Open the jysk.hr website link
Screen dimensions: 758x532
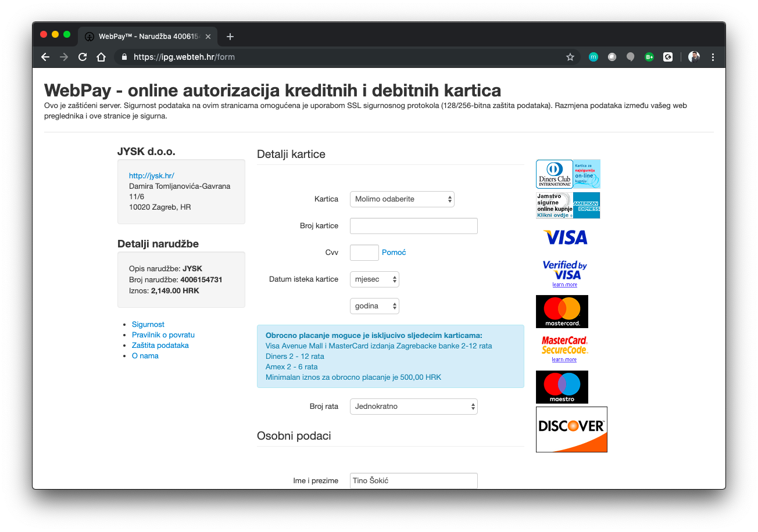pos(152,176)
